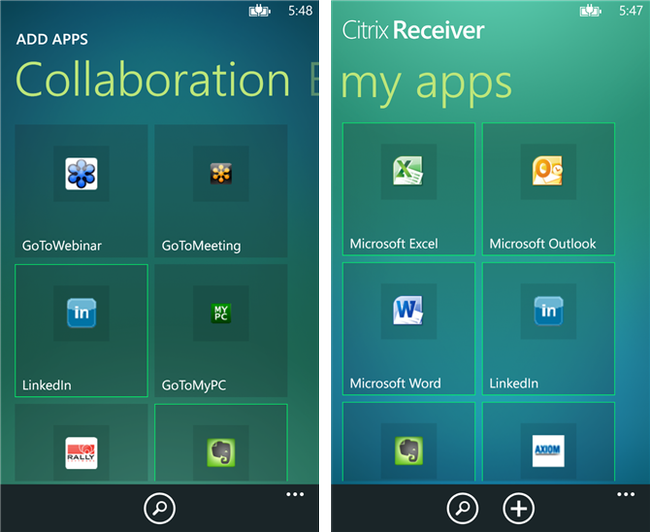Tap the 5:47 clock
The height and width of the screenshot is (532, 650).
(631, 10)
